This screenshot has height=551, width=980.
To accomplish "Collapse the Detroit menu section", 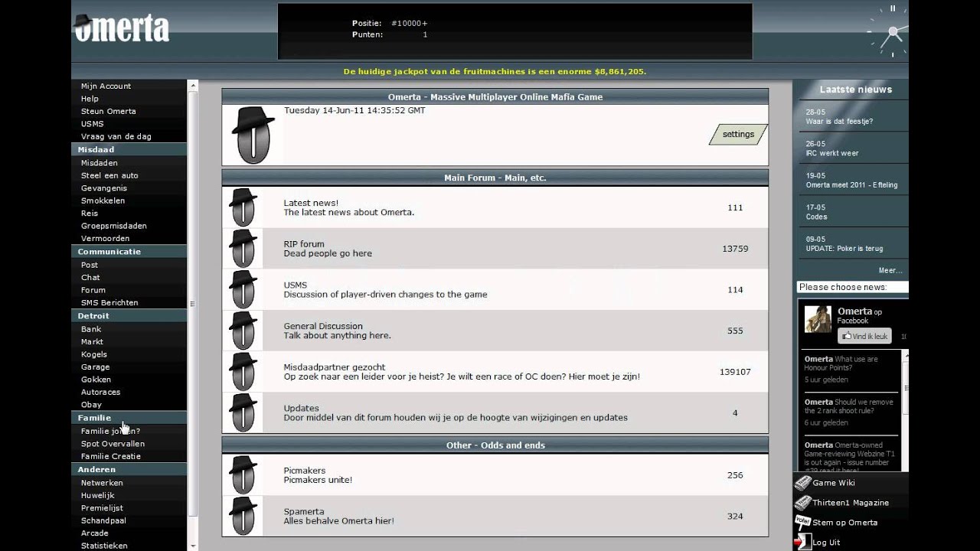I will 129,316.
